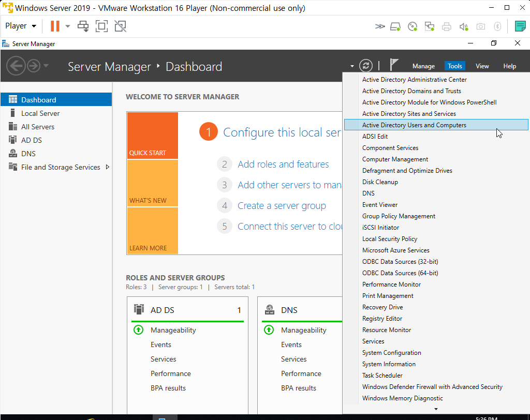This screenshot has width=530, height=420.
Task: Click the double-arrow expand devices icon
Action: 380,26
